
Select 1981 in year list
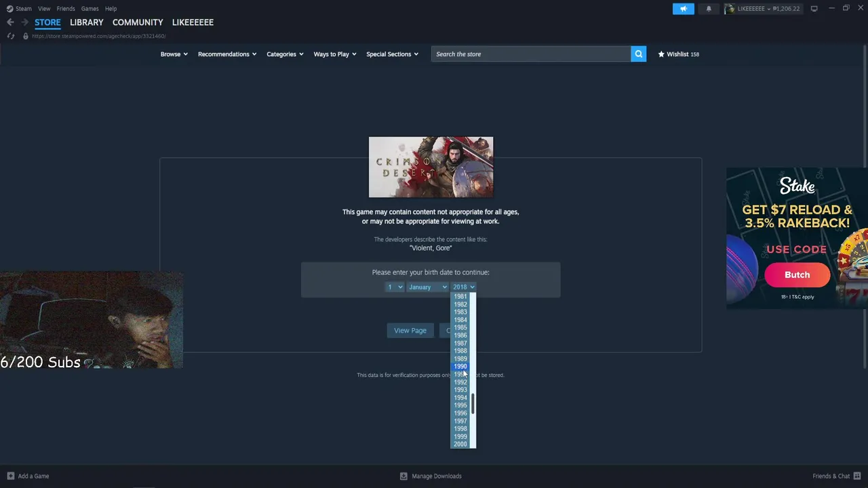tap(460, 297)
